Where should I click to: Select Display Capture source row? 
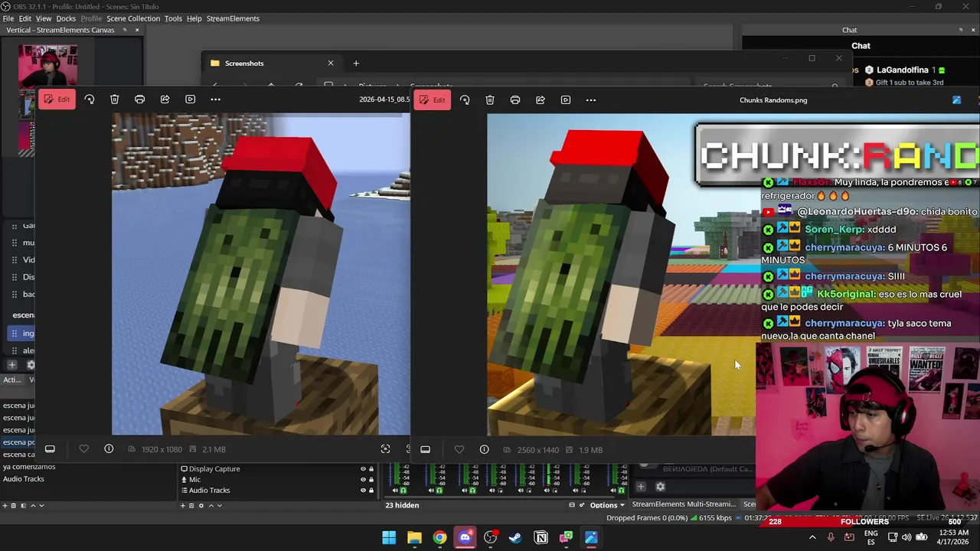pyautogui.click(x=277, y=469)
